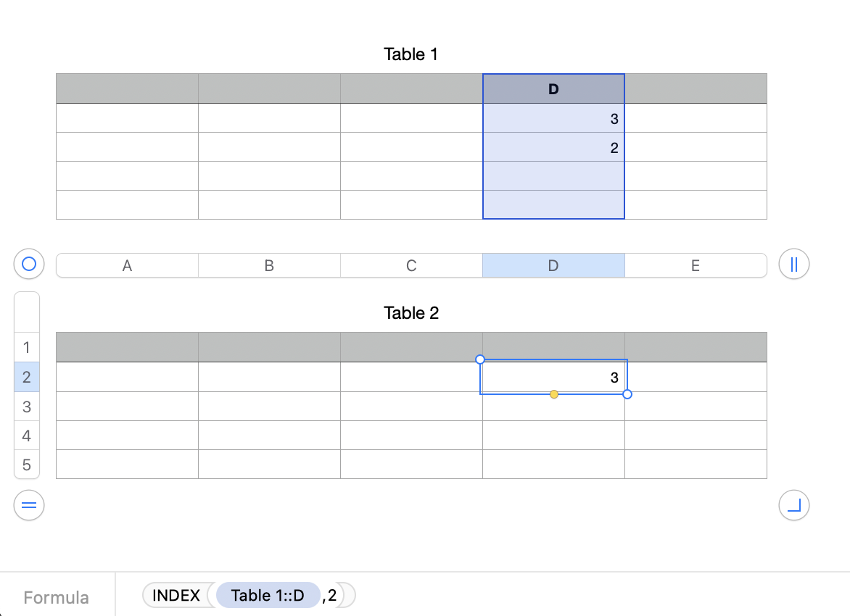
Task: Click the yellow fill handle dot
Action: 554,394
